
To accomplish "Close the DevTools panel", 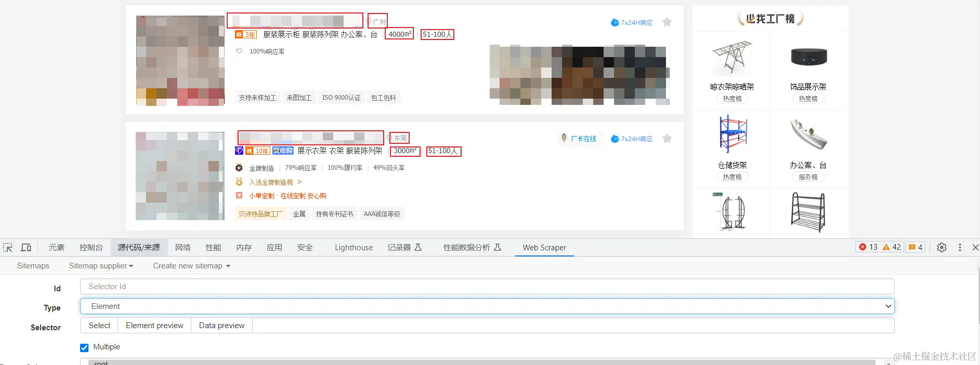I will pyautogui.click(x=975, y=248).
